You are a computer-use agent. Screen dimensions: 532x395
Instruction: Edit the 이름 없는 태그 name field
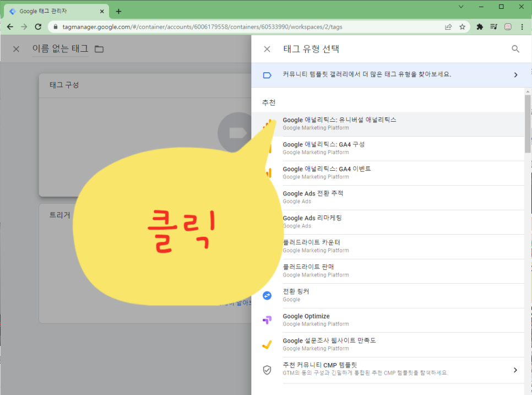click(60, 49)
